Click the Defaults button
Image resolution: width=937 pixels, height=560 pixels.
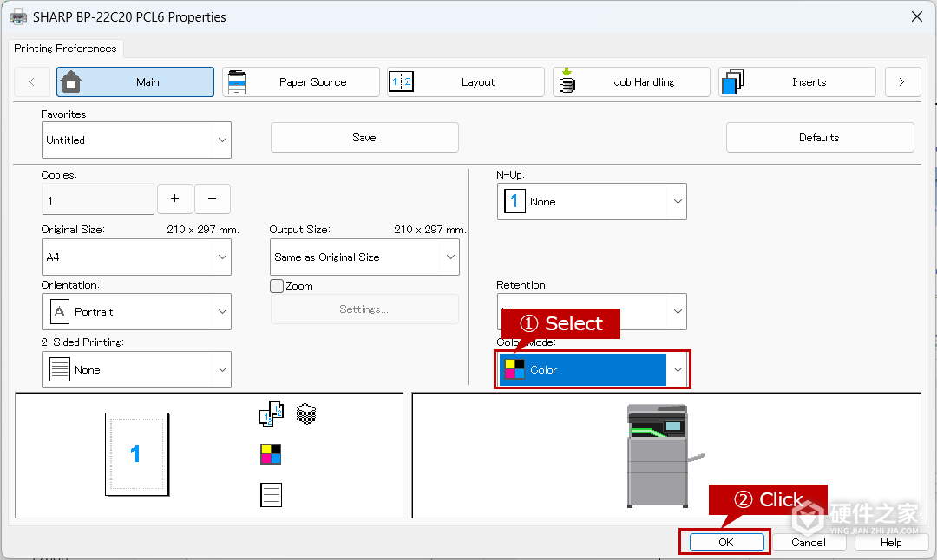[819, 137]
